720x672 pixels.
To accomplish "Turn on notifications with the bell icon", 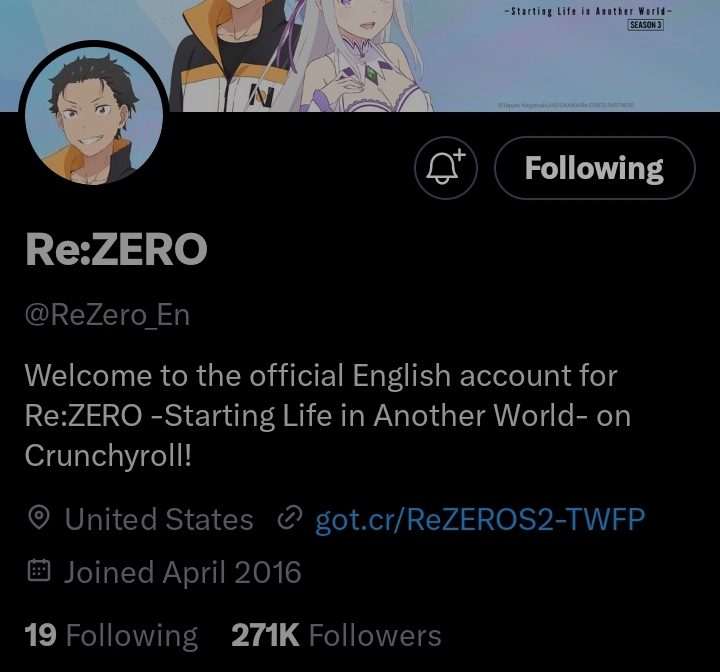I will [445, 168].
